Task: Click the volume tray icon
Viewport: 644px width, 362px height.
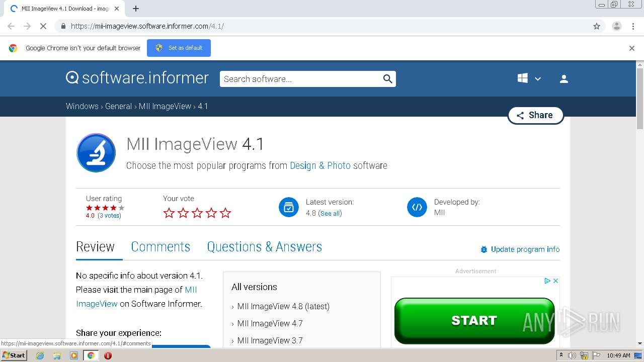Action: (x=572, y=355)
